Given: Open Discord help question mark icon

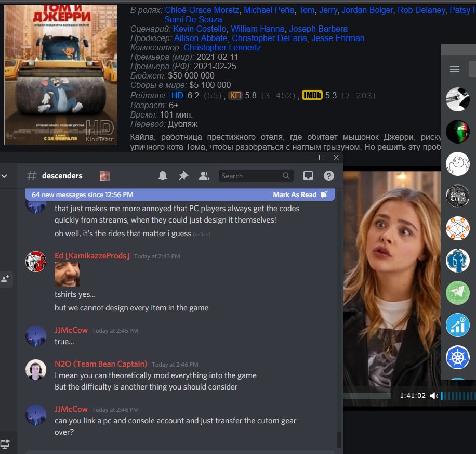Looking at the screenshot, I should coord(329,176).
